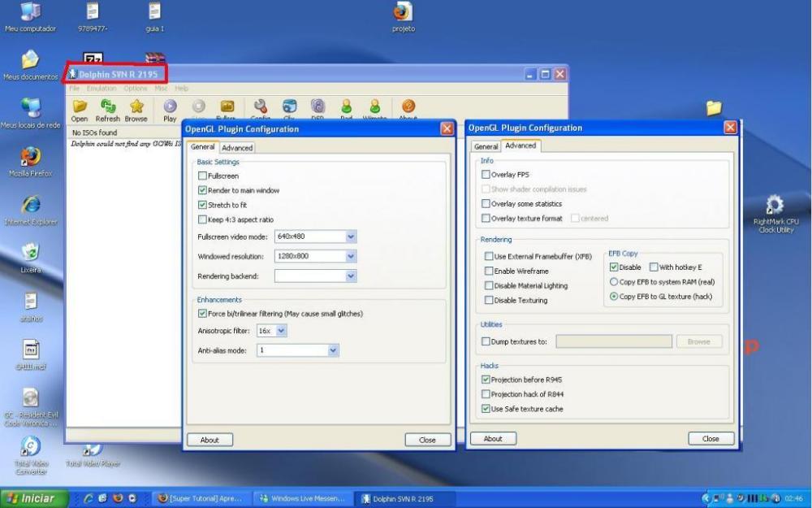Switch to General tab in right dialog
The height and width of the screenshot is (508, 812).
point(486,146)
